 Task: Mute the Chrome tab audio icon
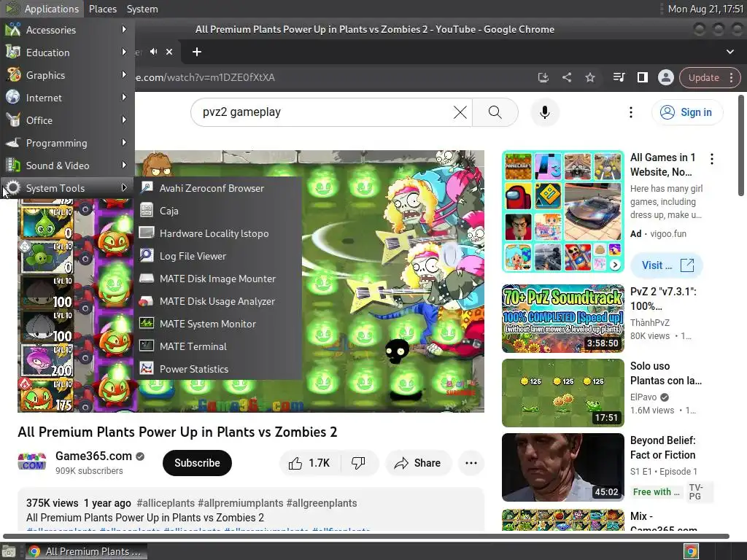coord(153,52)
